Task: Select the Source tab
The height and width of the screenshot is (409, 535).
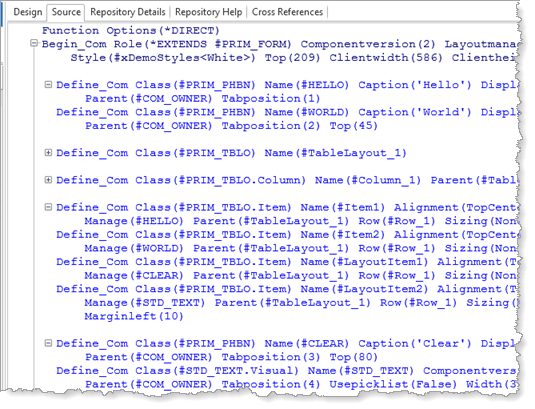Action: click(x=66, y=12)
